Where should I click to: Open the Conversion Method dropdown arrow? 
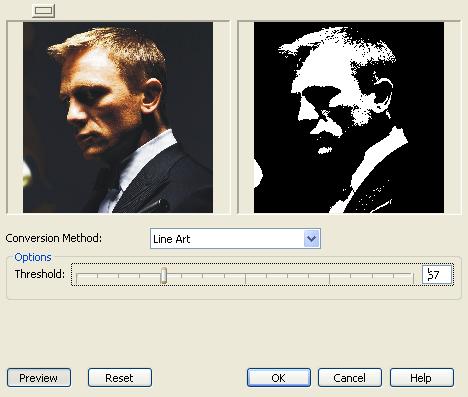pos(312,239)
